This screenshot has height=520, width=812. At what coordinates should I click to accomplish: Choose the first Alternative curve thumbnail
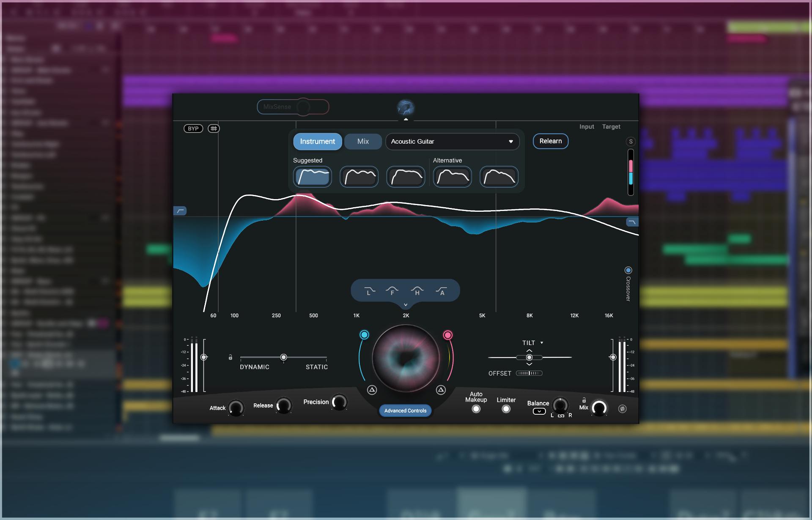click(453, 177)
